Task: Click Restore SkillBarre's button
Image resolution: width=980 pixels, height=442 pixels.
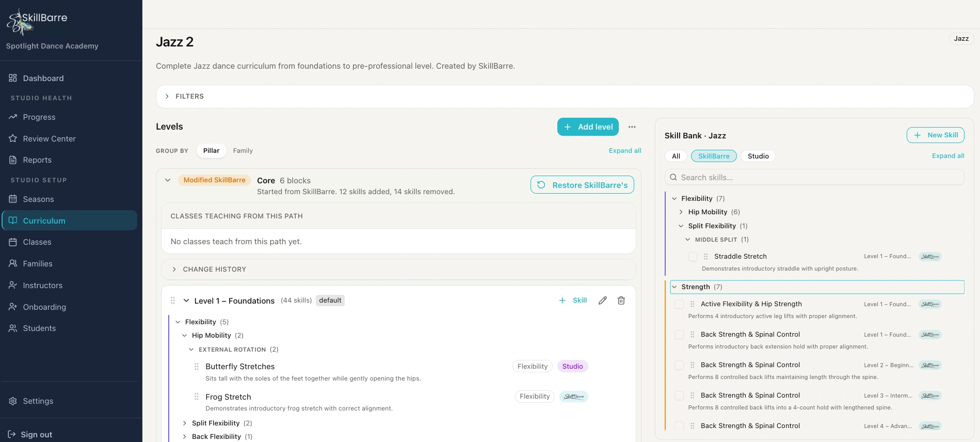Action: click(582, 185)
